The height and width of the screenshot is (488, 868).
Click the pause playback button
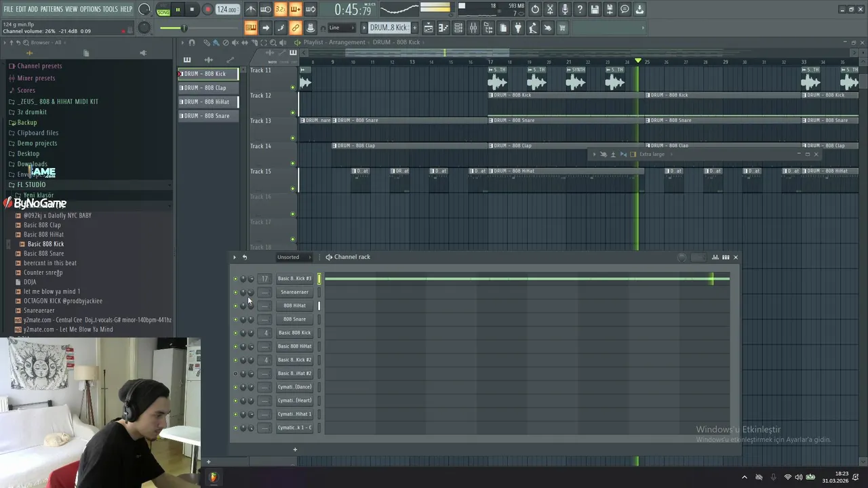click(178, 9)
